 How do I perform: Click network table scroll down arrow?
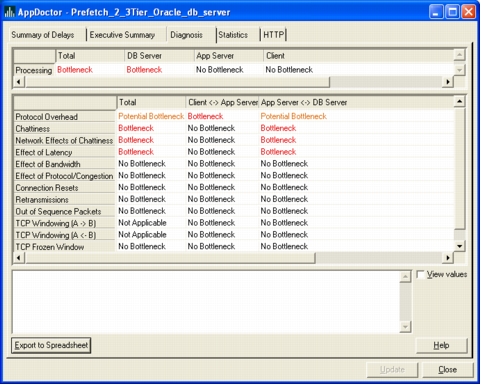point(459,246)
